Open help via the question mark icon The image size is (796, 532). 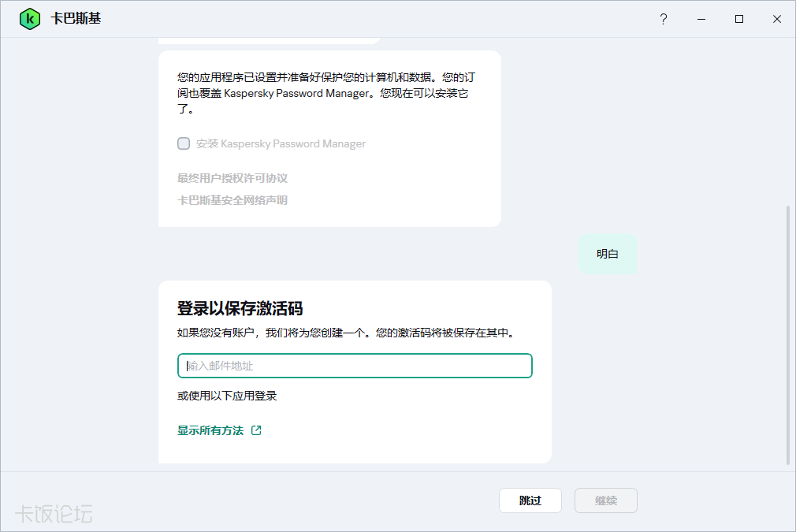pos(663,19)
